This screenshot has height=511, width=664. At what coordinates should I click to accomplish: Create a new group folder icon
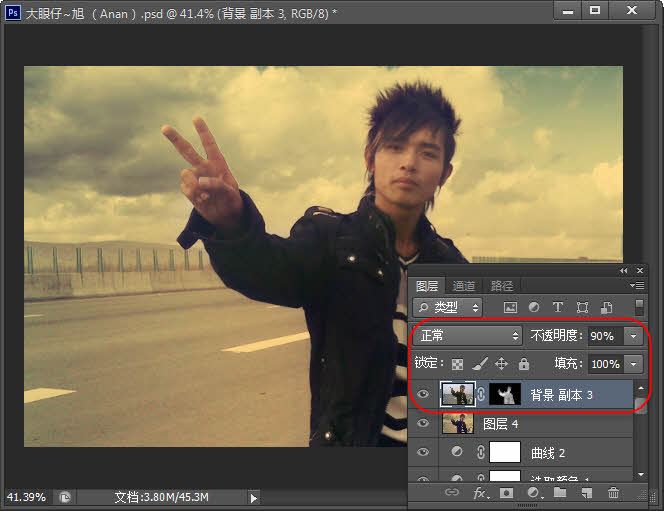560,493
